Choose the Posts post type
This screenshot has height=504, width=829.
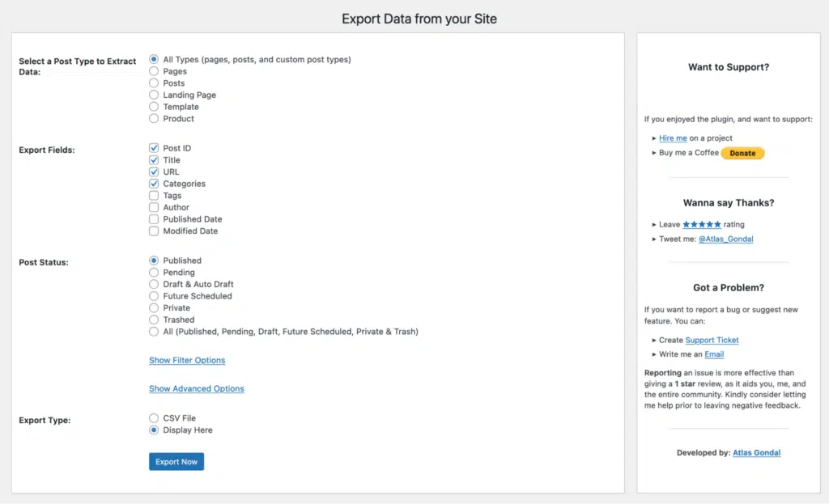point(154,83)
